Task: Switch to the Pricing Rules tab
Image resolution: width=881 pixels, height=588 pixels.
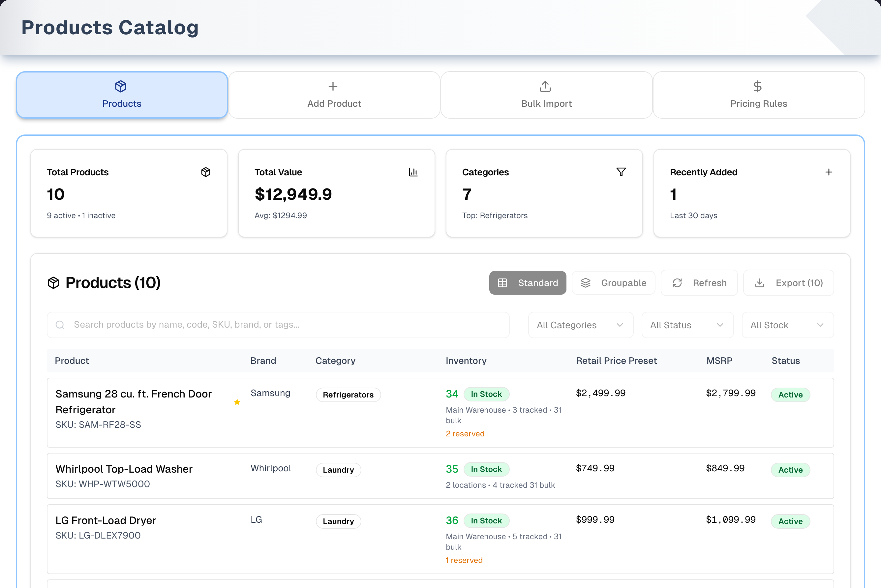Action: 759,95
